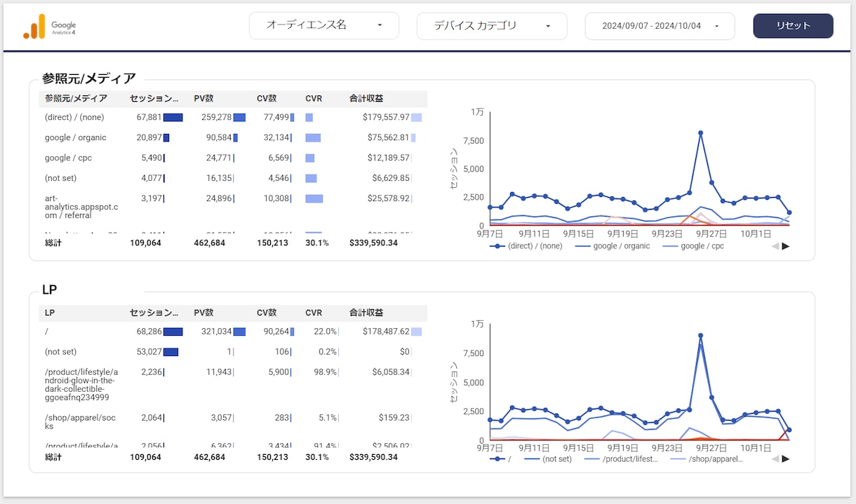The width and height of the screenshot is (856, 504).
Task: Click the 5.1% CVR value
Action: 328,418
